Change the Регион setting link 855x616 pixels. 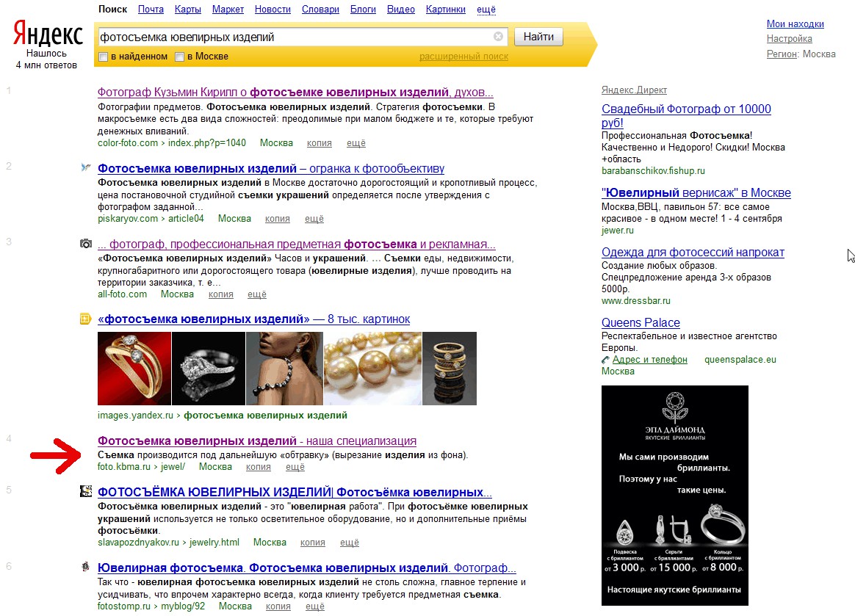click(x=782, y=54)
